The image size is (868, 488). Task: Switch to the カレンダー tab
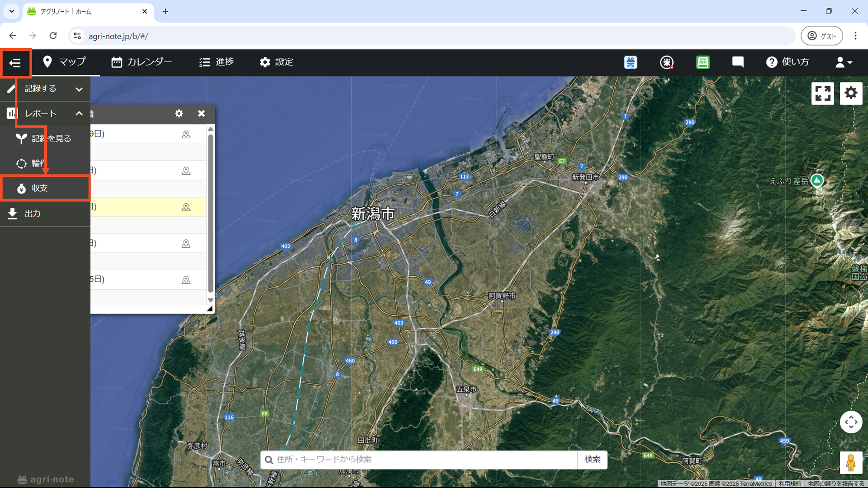click(x=141, y=62)
